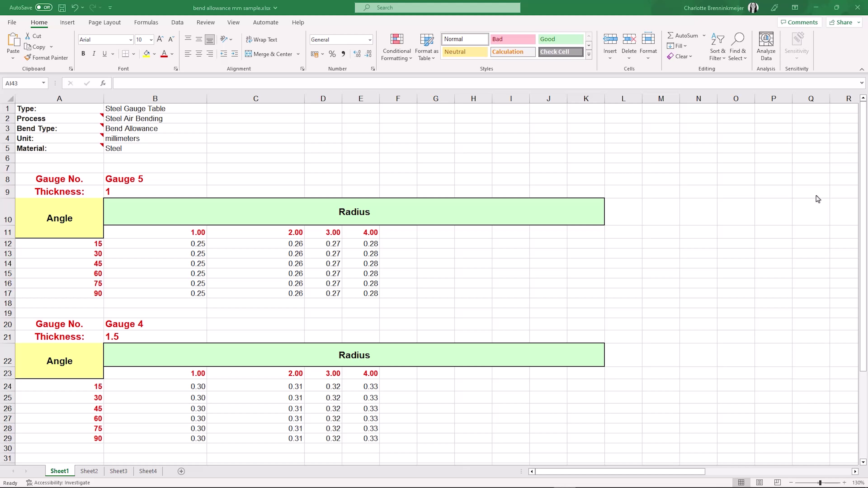
Task: Open the font name dropdown
Action: pos(131,40)
